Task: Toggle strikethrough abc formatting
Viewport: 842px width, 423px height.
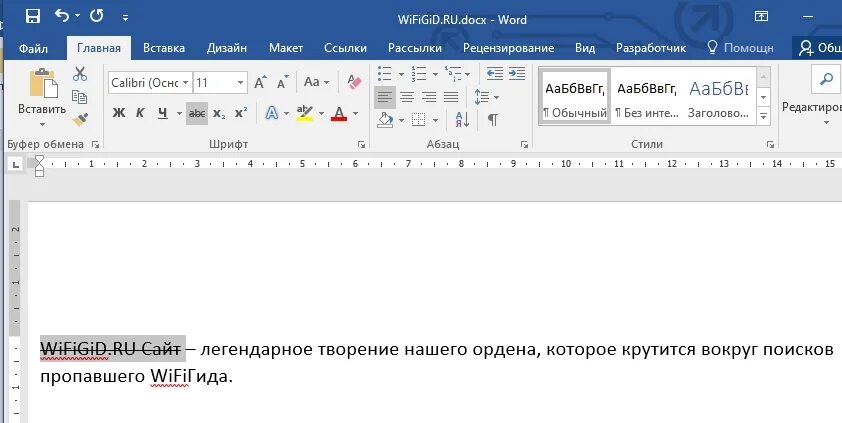Action: pos(197,113)
